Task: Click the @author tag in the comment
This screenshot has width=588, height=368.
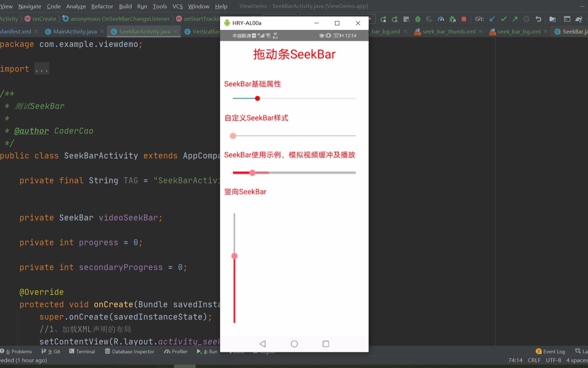Action: pyautogui.click(x=31, y=131)
